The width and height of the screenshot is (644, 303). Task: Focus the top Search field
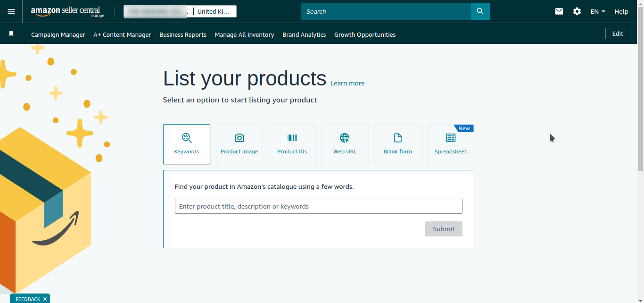click(386, 11)
